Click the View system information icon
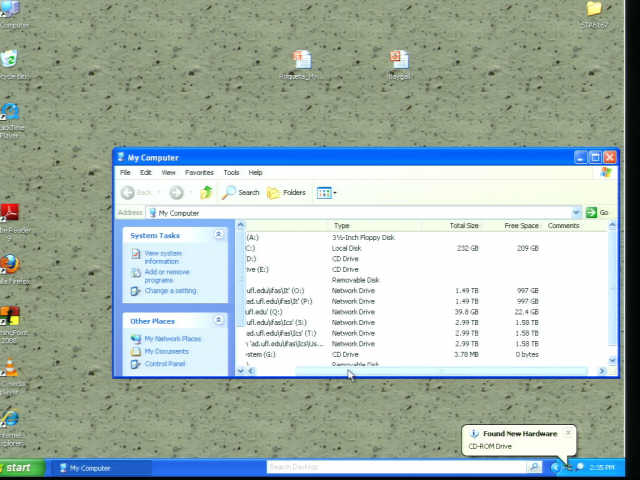640x480 pixels. pyautogui.click(x=136, y=253)
